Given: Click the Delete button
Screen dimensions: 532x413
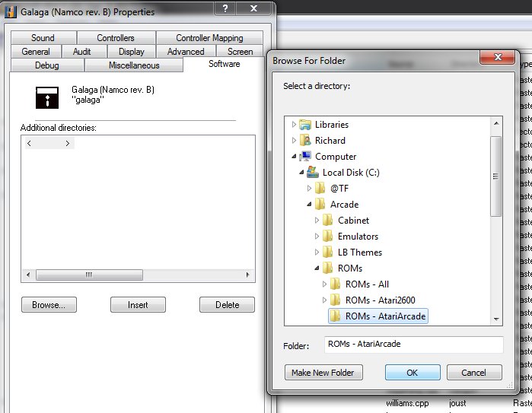Looking at the screenshot, I should pyautogui.click(x=227, y=304).
